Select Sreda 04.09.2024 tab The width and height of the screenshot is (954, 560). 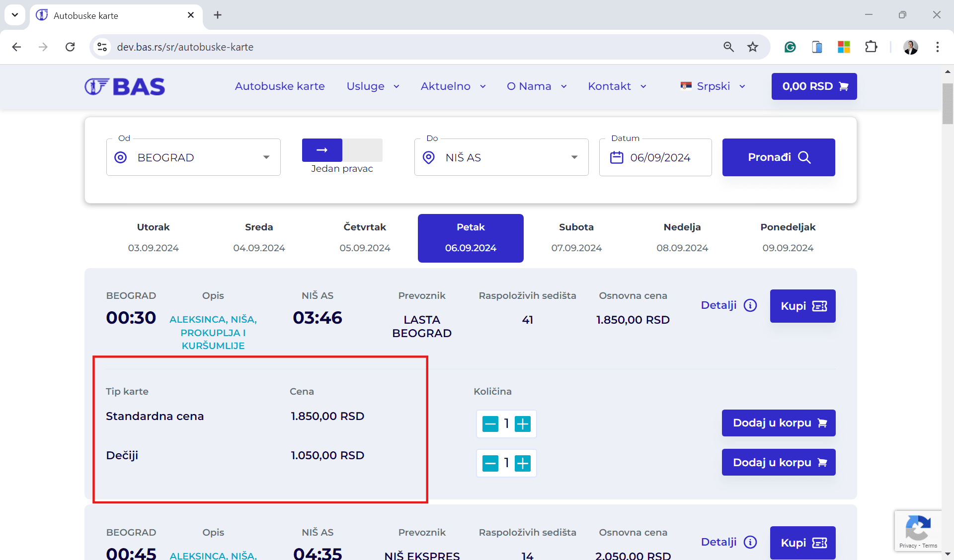tap(259, 238)
